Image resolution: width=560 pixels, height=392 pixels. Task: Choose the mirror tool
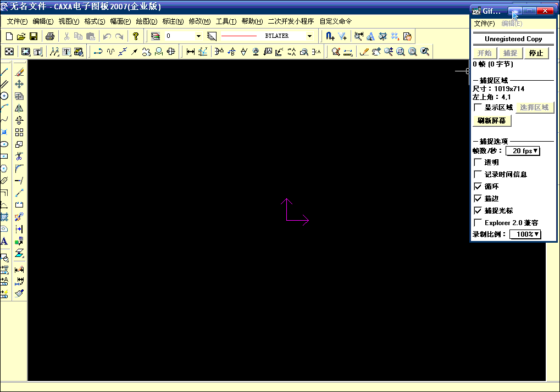coord(19,108)
